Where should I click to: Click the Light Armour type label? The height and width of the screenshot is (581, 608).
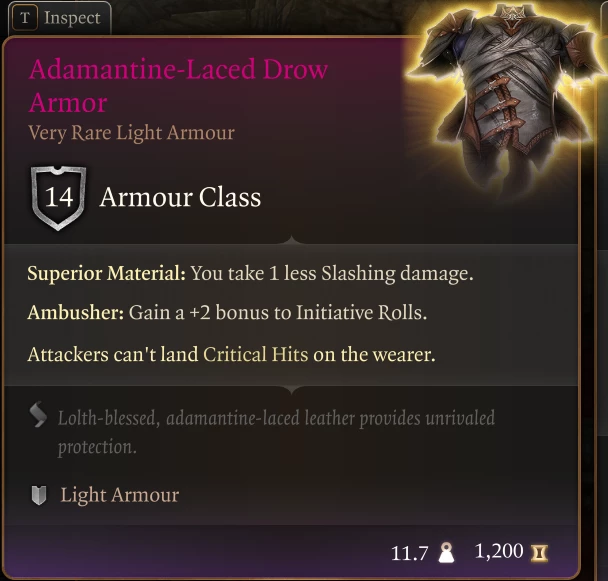120,495
